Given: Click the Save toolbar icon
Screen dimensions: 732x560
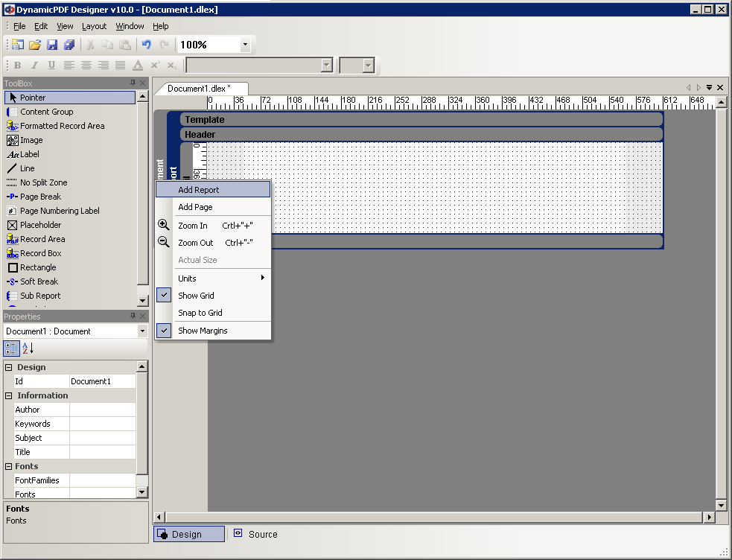Looking at the screenshot, I should coord(52,45).
